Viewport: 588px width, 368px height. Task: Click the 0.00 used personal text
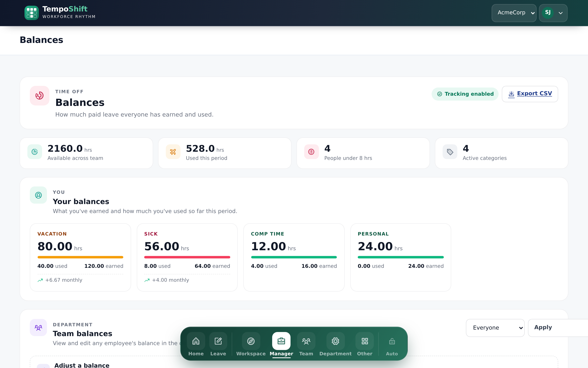[371, 266]
